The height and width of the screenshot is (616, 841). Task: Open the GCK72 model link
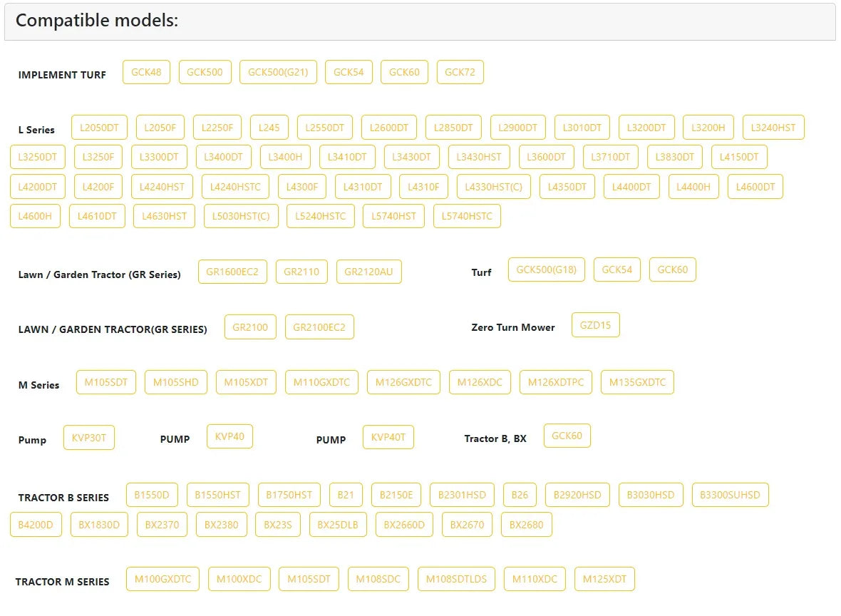(460, 72)
